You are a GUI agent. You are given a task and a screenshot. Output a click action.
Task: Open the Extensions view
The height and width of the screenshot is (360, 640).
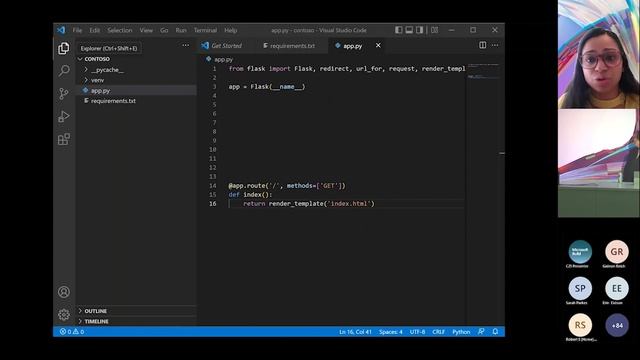64,139
